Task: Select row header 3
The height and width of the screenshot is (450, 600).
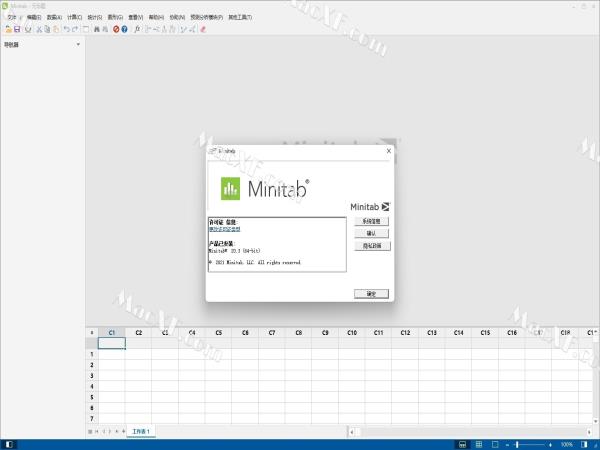Action: coord(92,376)
